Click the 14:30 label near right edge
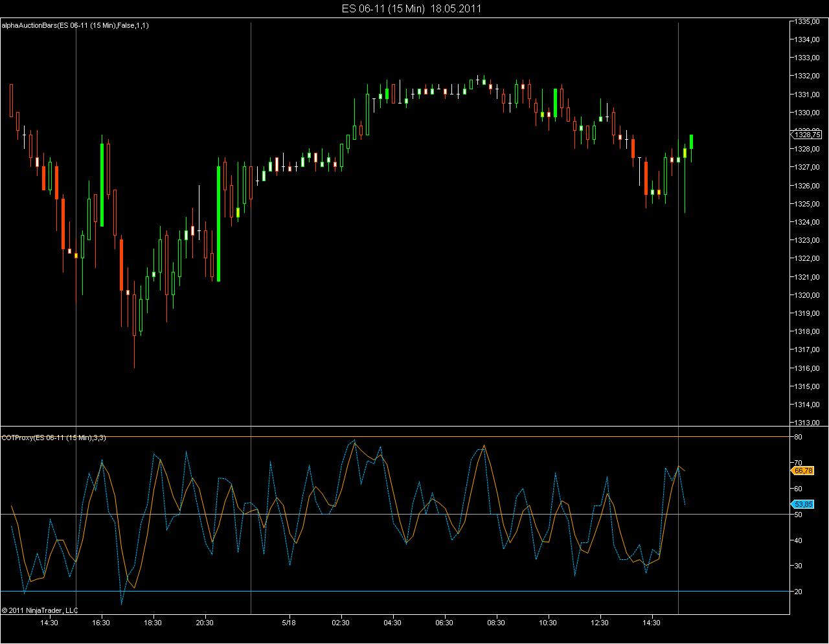Image resolution: width=829 pixels, height=644 pixels. 652,623
